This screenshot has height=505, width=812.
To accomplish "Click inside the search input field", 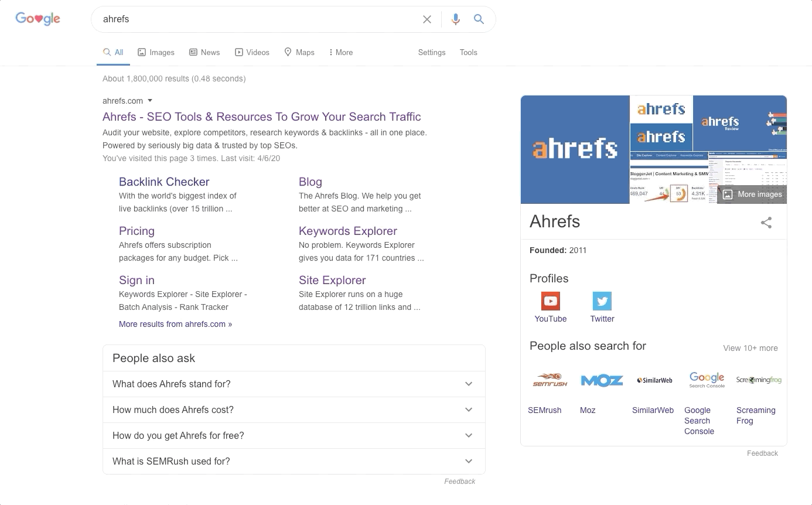I will point(258,19).
